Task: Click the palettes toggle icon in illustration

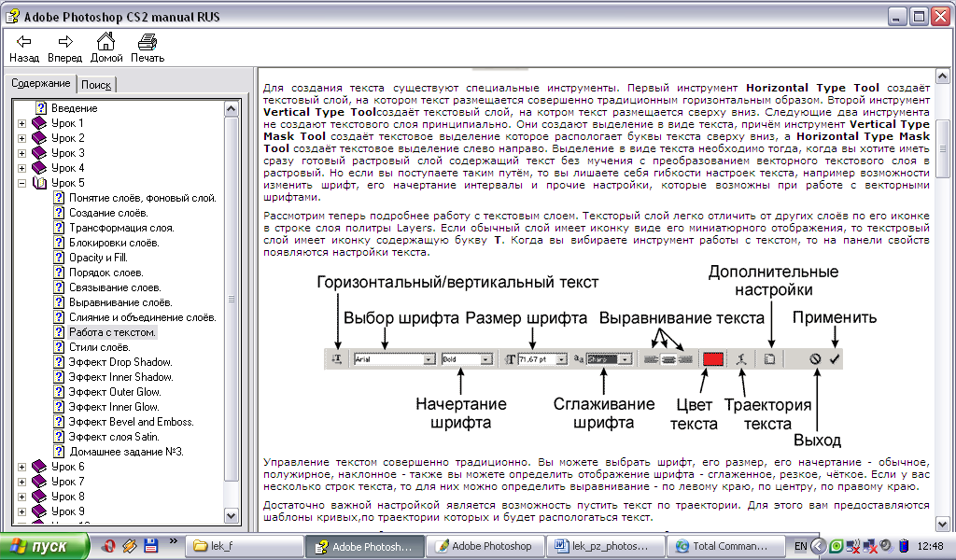Action: 769,359
